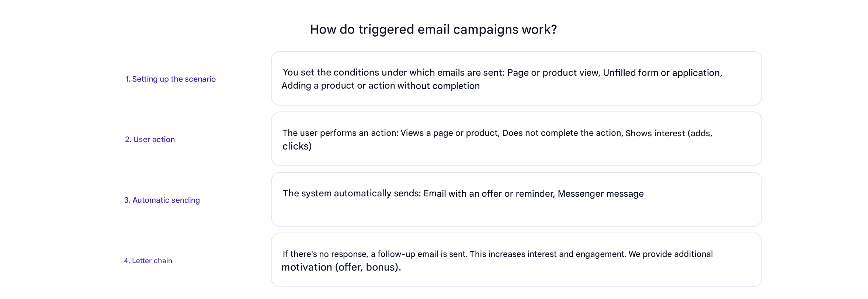Click the card describing email sending conditions
The image size is (868, 299).
click(x=516, y=78)
